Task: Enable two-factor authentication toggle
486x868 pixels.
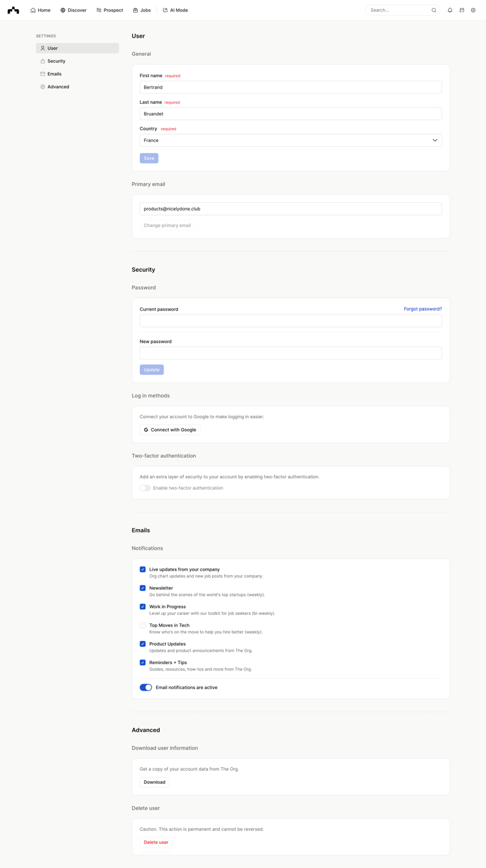Action: (145, 487)
